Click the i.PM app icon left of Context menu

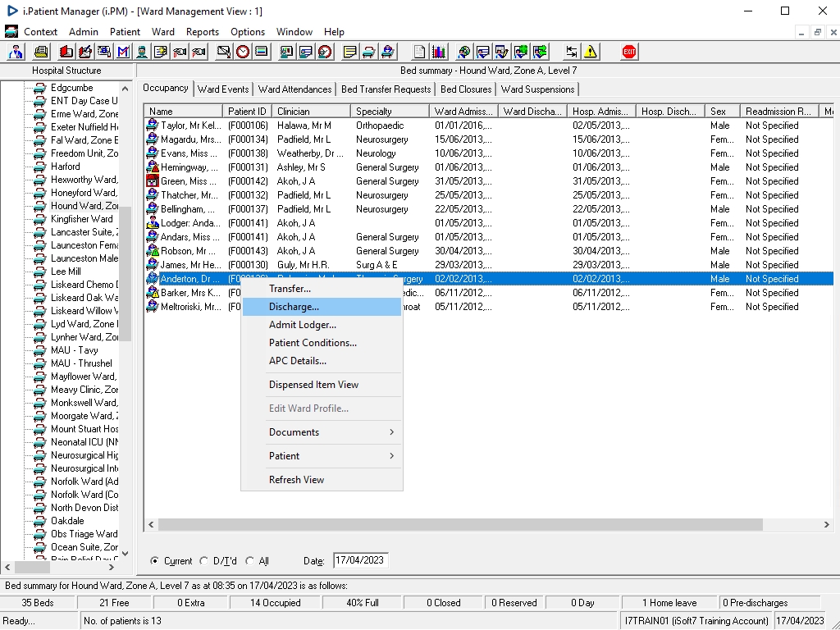tap(11, 32)
